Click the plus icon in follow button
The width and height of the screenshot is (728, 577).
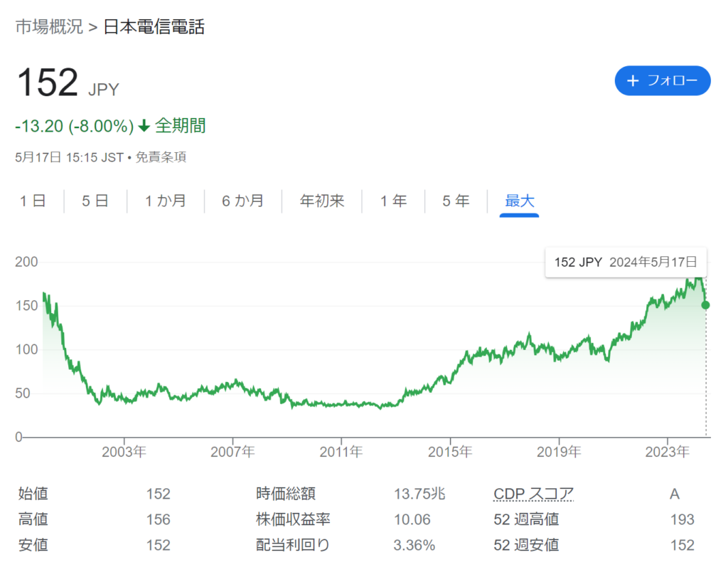tap(633, 81)
